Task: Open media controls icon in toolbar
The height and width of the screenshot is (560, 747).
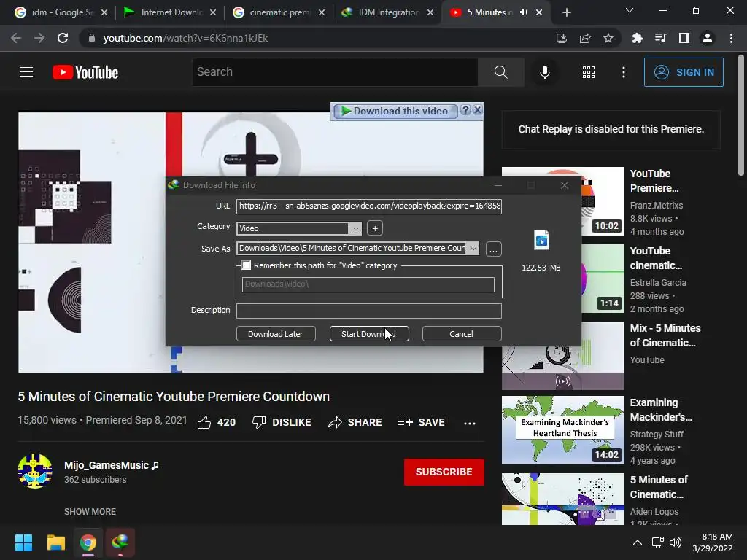Action: [660, 38]
